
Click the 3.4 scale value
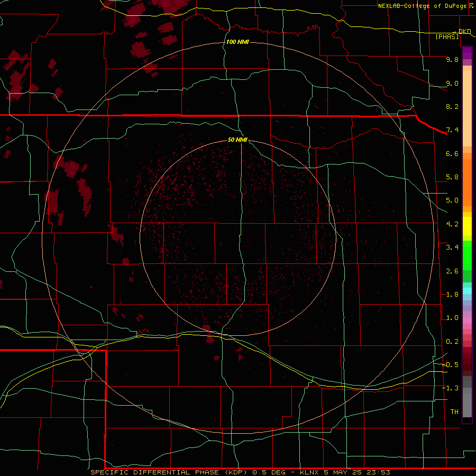(x=452, y=248)
